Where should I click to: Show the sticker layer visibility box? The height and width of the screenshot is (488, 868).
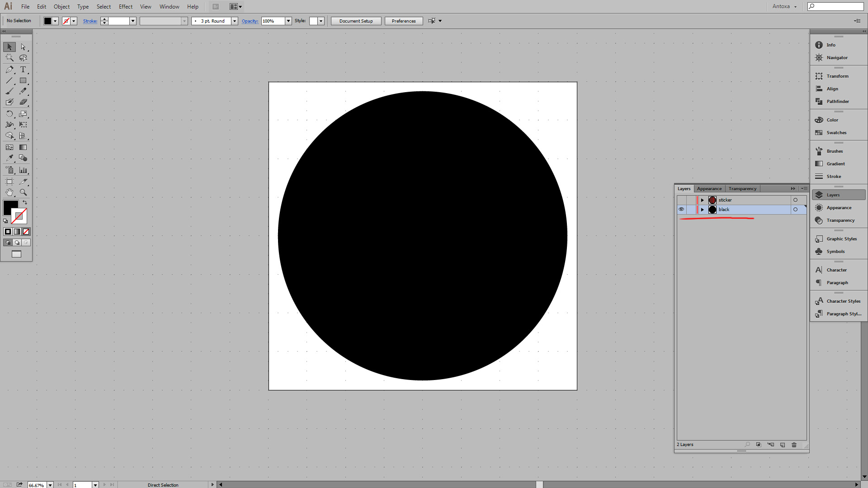tap(681, 200)
